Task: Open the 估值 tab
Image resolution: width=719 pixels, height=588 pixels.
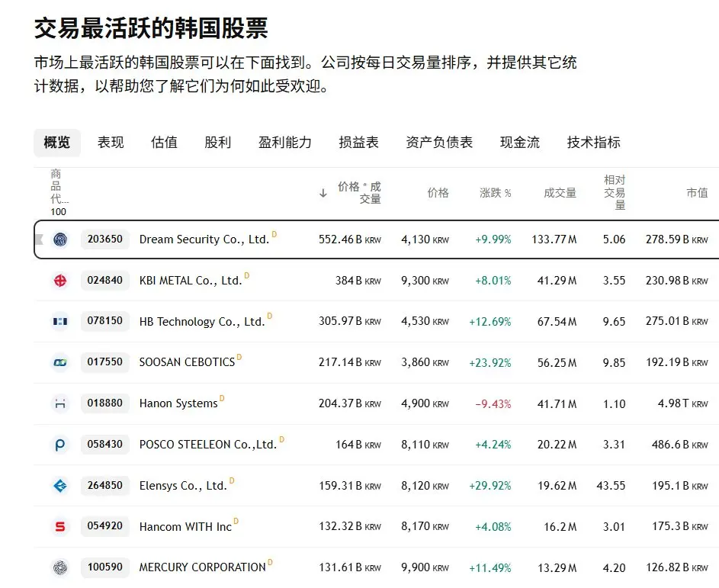Action: click(164, 143)
